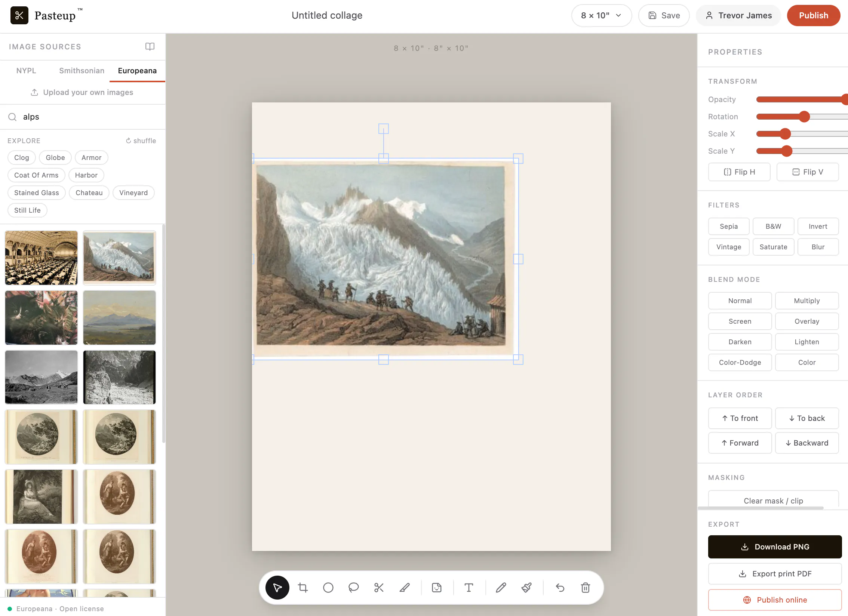Choose the pencil drawing tool
The height and width of the screenshot is (616, 848).
pyautogui.click(x=501, y=588)
